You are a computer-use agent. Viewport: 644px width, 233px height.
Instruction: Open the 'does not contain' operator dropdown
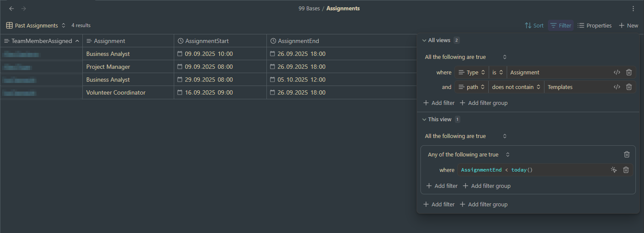pyautogui.click(x=516, y=87)
